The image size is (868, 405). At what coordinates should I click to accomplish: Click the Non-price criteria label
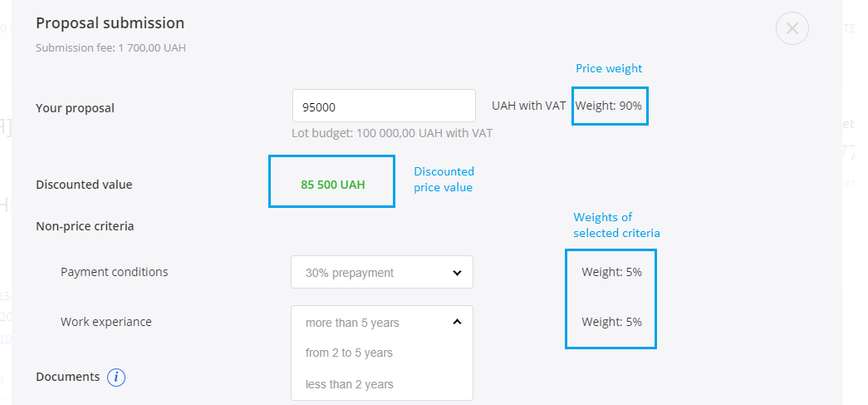85,226
